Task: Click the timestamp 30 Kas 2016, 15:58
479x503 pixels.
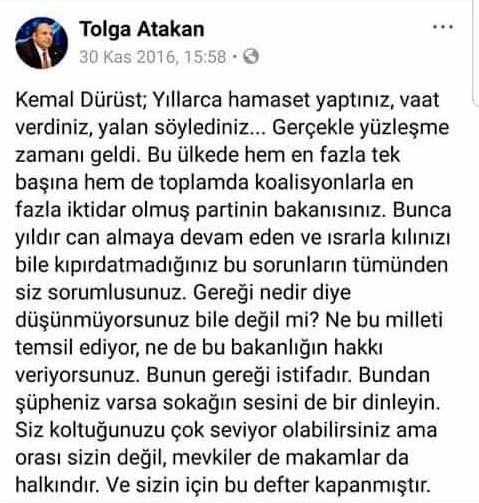Action: pos(153,57)
